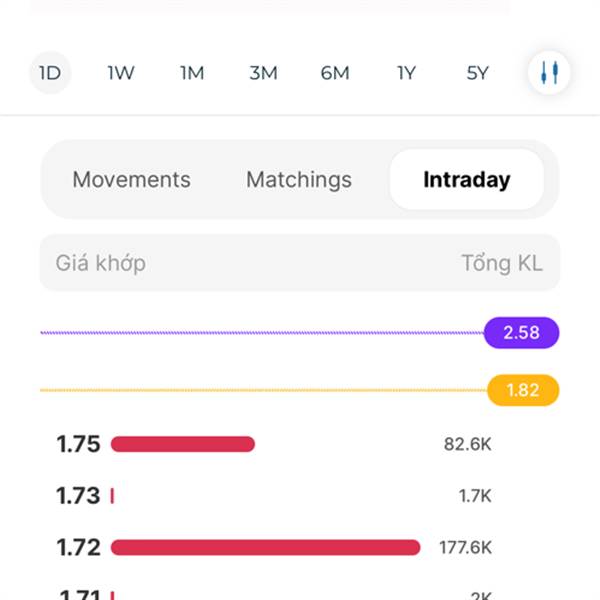Choose the 5Y time range
600x600 pixels.
coord(478,73)
